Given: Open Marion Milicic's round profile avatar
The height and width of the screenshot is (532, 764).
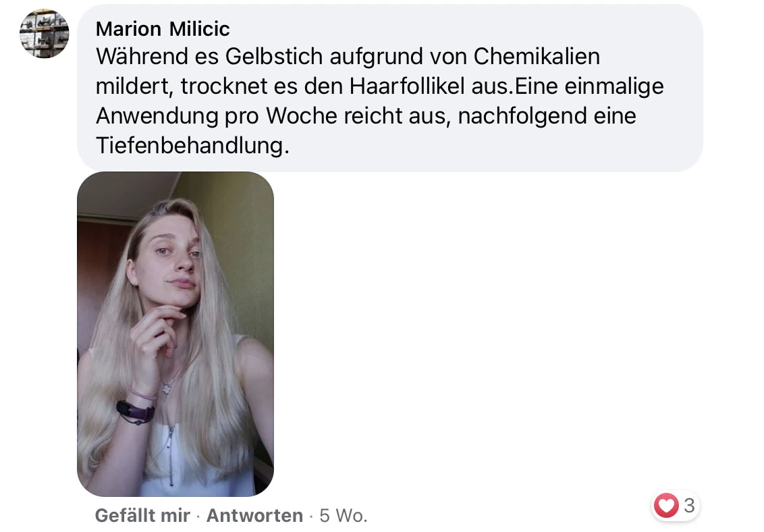Looking at the screenshot, I should click(x=45, y=34).
